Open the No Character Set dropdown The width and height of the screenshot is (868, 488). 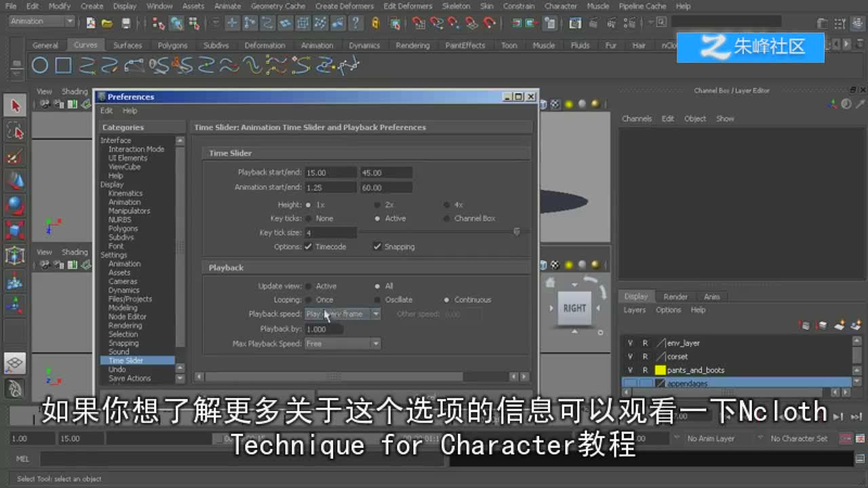[799, 439]
